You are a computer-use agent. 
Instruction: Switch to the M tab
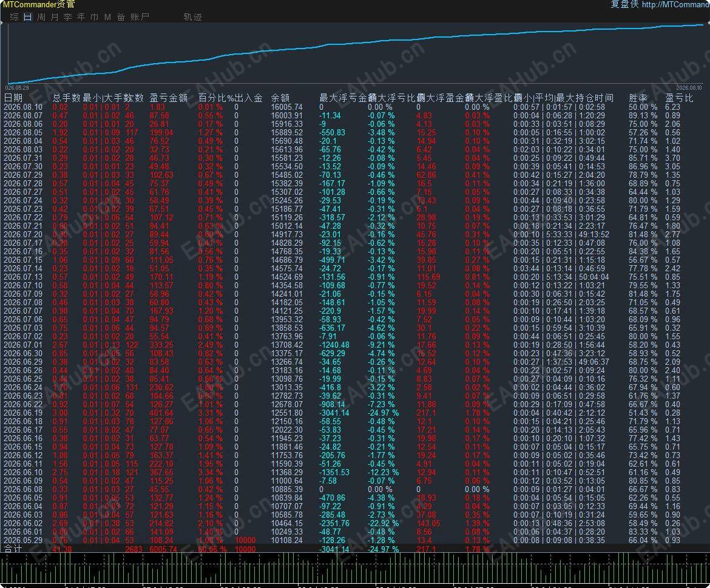click(x=107, y=17)
